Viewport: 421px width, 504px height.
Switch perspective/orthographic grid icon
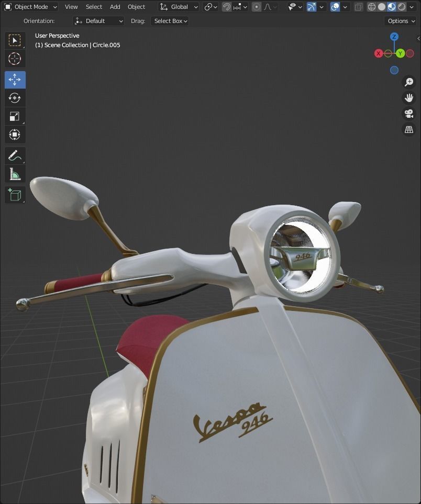(x=409, y=129)
